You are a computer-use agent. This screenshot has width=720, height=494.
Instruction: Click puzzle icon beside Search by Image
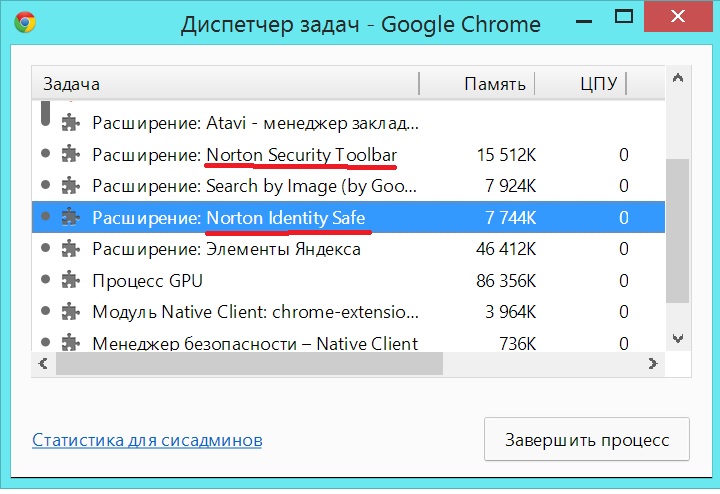[x=70, y=186]
